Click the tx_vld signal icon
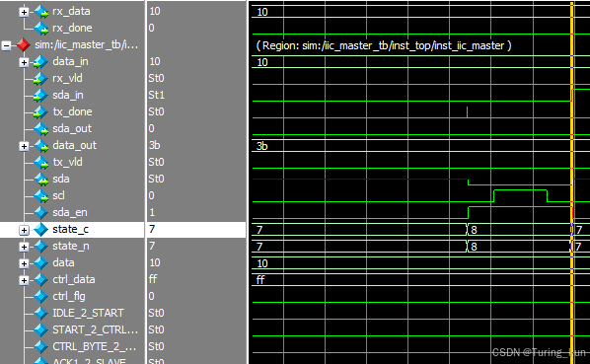Viewport: 590px width, 364px height. tap(41, 163)
